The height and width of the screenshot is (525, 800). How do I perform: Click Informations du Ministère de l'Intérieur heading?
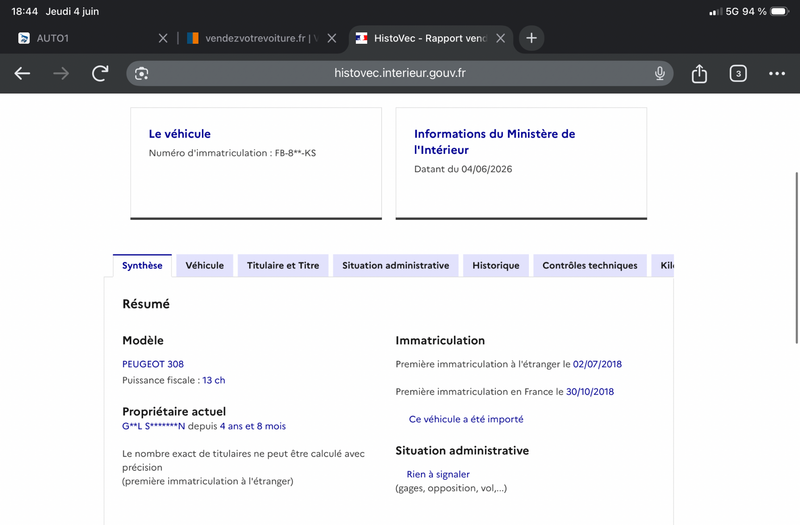point(494,142)
